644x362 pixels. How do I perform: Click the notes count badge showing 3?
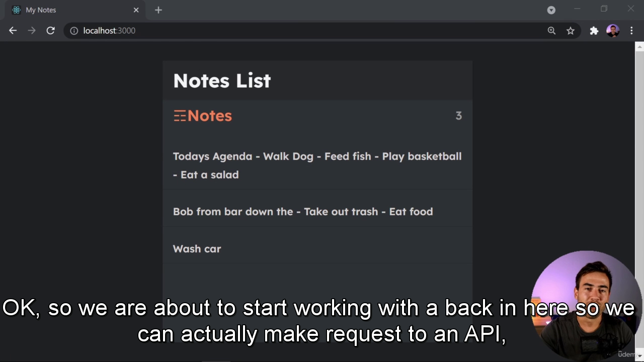point(458,116)
